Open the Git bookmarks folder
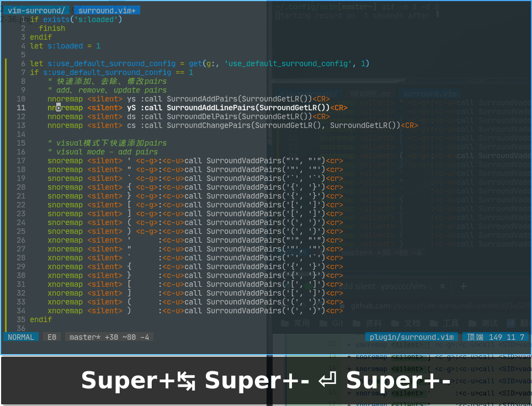The image size is (532, 406). click(332, 323)
